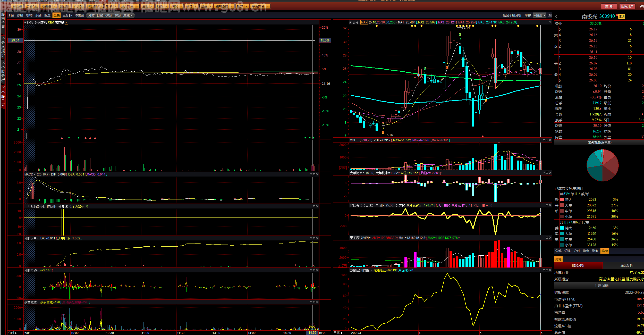Viewport: 644px width, 335px height.
Task: Click the 14:55 time axis marker
Action: click(312, 333)
